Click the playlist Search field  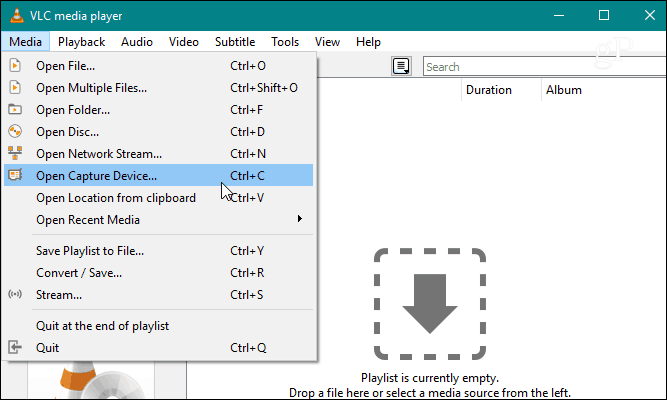[x=544, y=66]
